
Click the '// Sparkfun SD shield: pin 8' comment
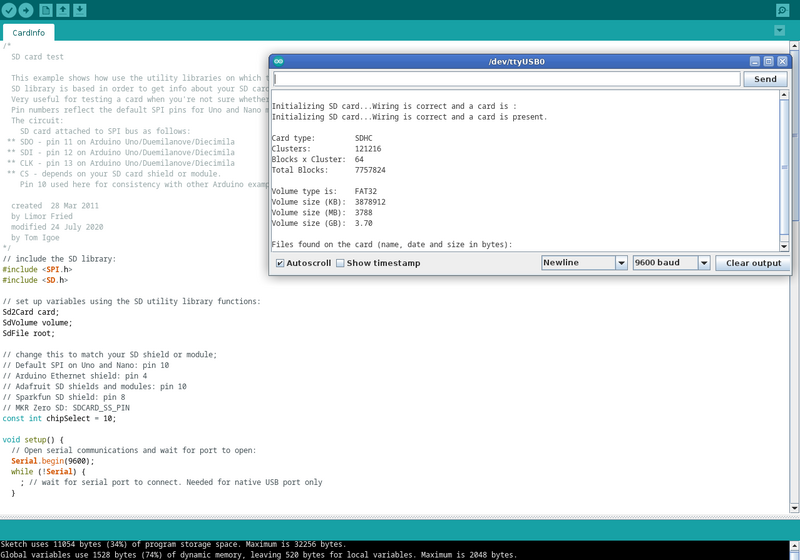(x=64, y=397)
